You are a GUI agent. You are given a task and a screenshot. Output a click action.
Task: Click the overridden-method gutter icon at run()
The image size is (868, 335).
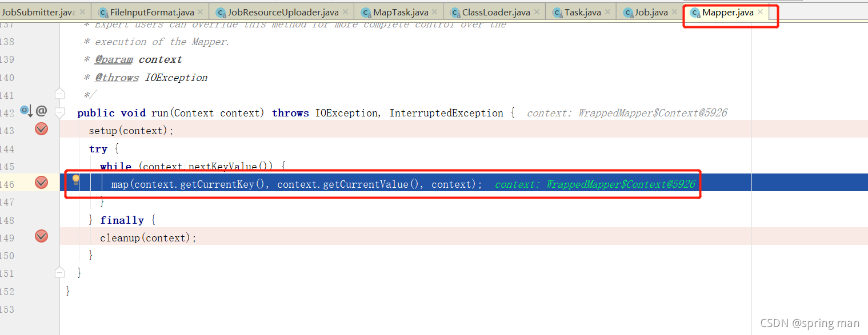26,111
